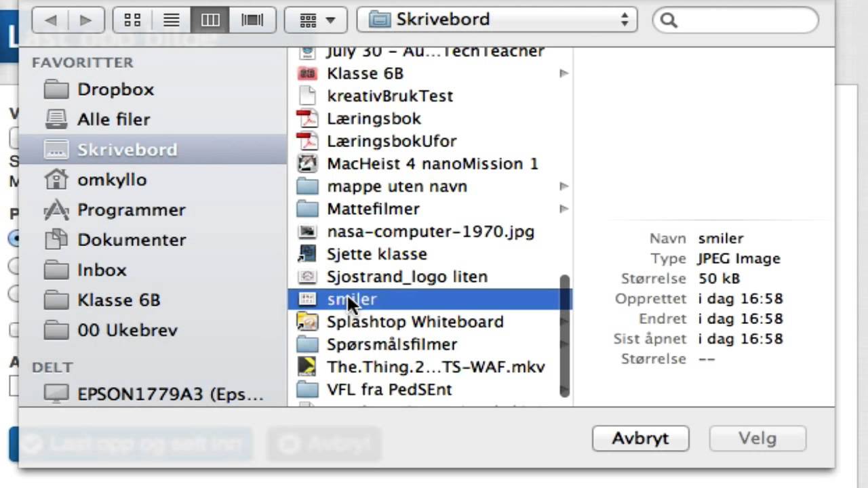Click the Læringsbok PDF icon
The width and height of the screenshot is (868, 488).
(x=308, y=119)
